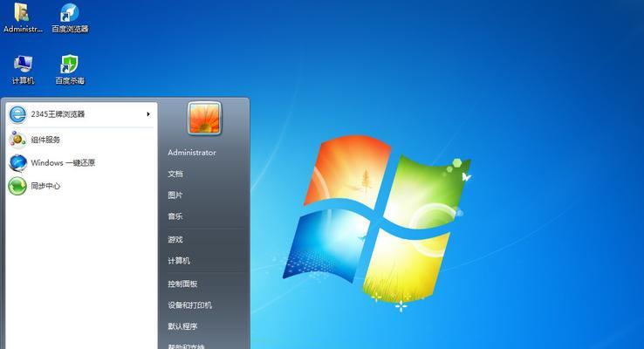The image size is (644, 349).
Task: Expand the 2345王牌浏览器 submenu arrow
Action: (x=148, y=114)
